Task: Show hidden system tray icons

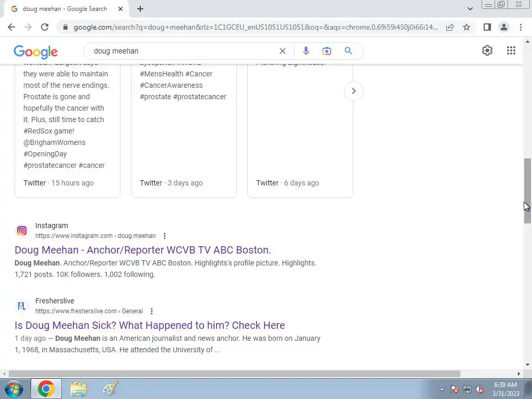Action: click(442, 389)
